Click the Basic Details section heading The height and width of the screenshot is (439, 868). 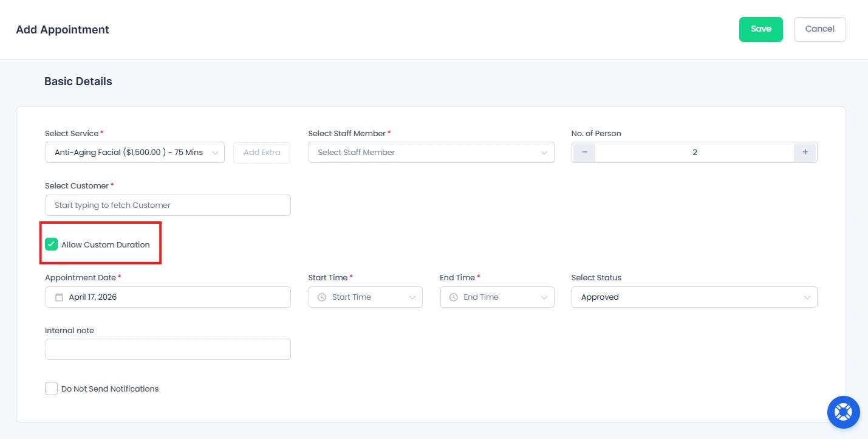tap(78, 81)
